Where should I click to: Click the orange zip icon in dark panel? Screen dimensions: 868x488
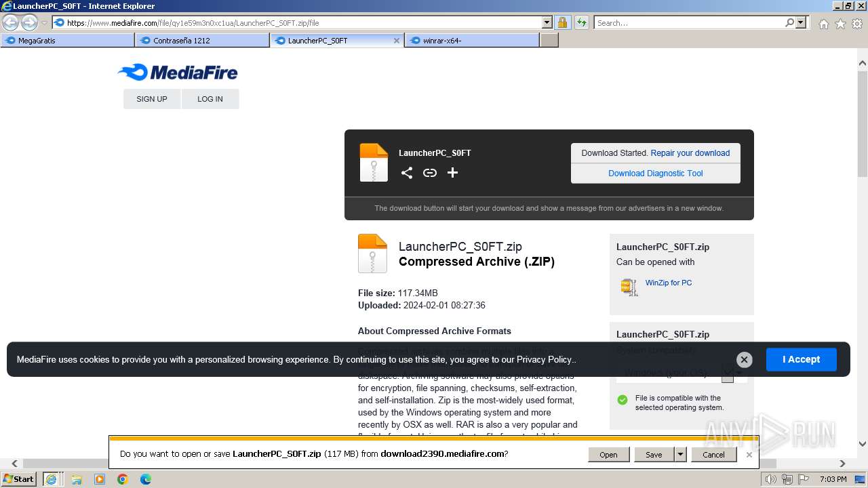tap(374, 163)
